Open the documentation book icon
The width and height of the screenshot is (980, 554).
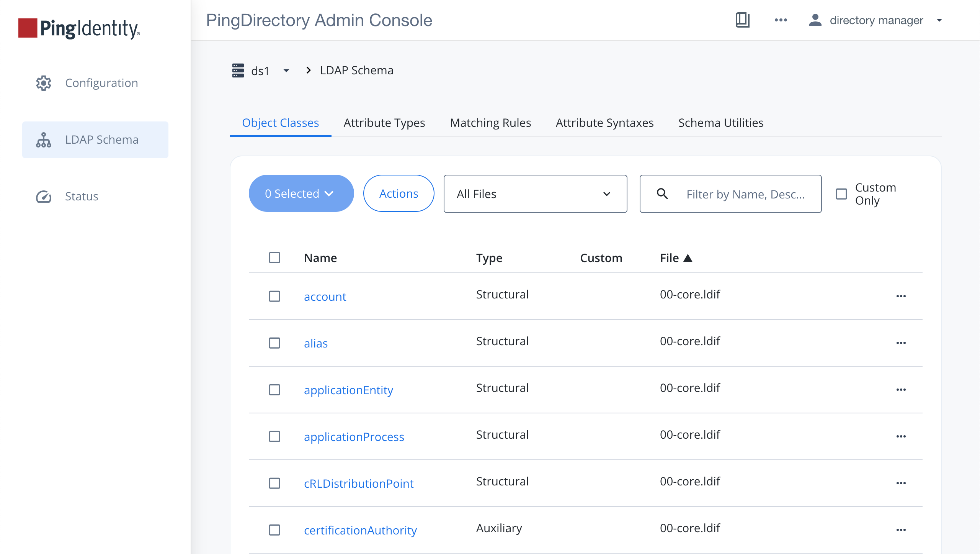(742, 20)
